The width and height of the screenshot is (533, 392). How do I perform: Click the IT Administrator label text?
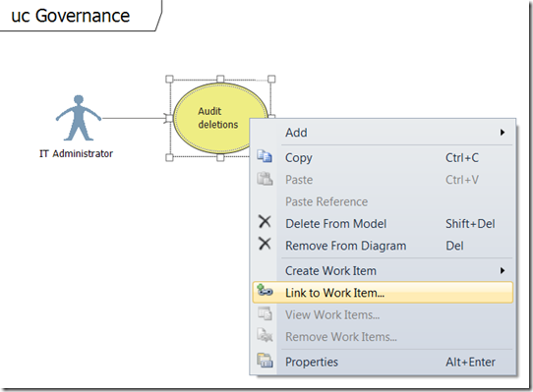[x=76, y=153]
